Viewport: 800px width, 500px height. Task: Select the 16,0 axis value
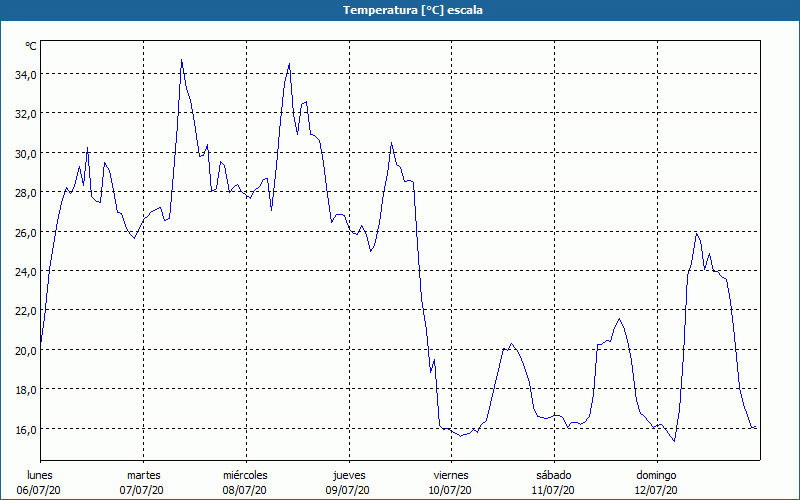coord(26,430)
